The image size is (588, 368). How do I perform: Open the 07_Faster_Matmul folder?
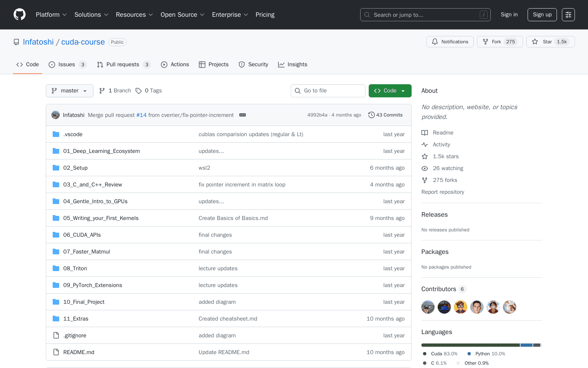(87, 251)
